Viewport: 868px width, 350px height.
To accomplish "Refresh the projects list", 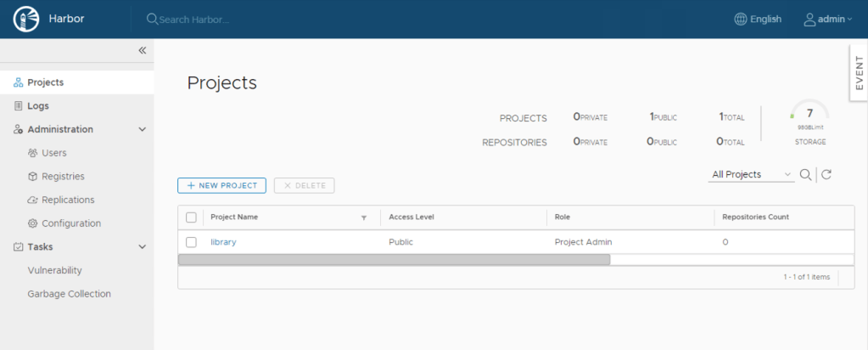I will [826, 174].
